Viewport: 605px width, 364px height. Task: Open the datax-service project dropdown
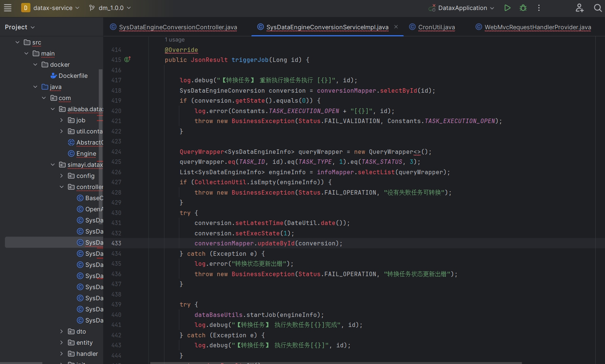(x=56, y=8)
